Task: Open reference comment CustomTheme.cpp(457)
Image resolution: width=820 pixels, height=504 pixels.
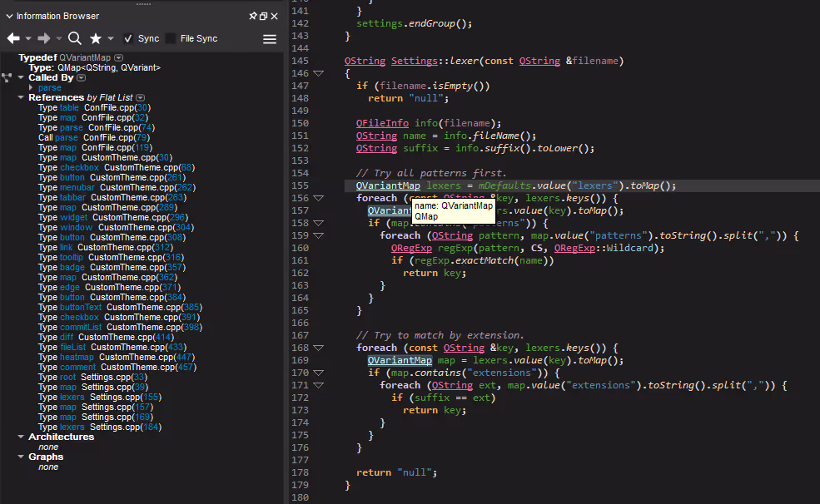Action: (117, 367)
